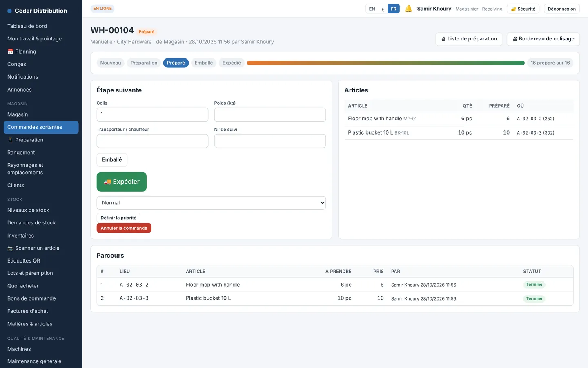The height and width of the screenshot is (368, 588).
Task: Switch language to Arabic
Action: point(383,9)
